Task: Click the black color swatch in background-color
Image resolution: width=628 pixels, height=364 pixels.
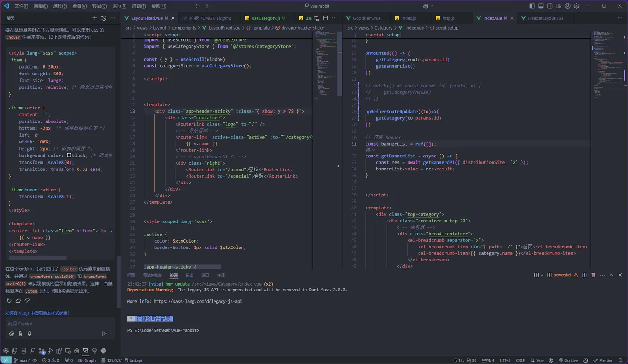Action: click(69, 156)
